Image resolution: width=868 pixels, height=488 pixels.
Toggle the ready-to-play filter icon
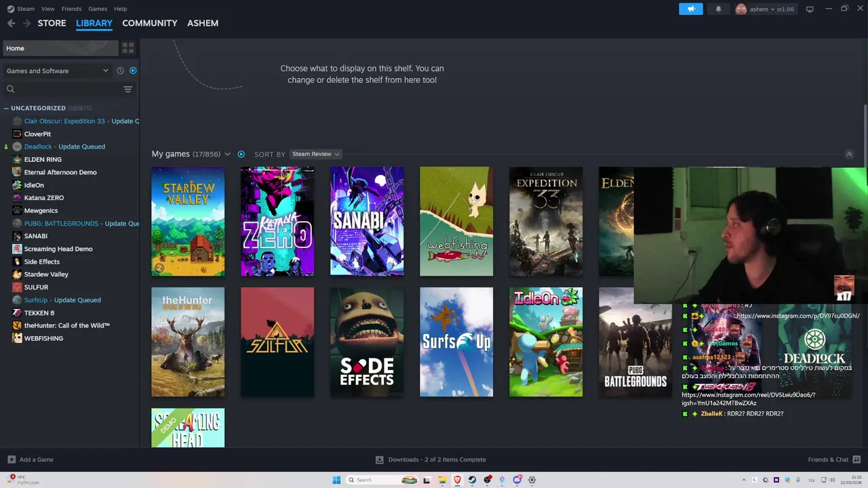(133, 70)
